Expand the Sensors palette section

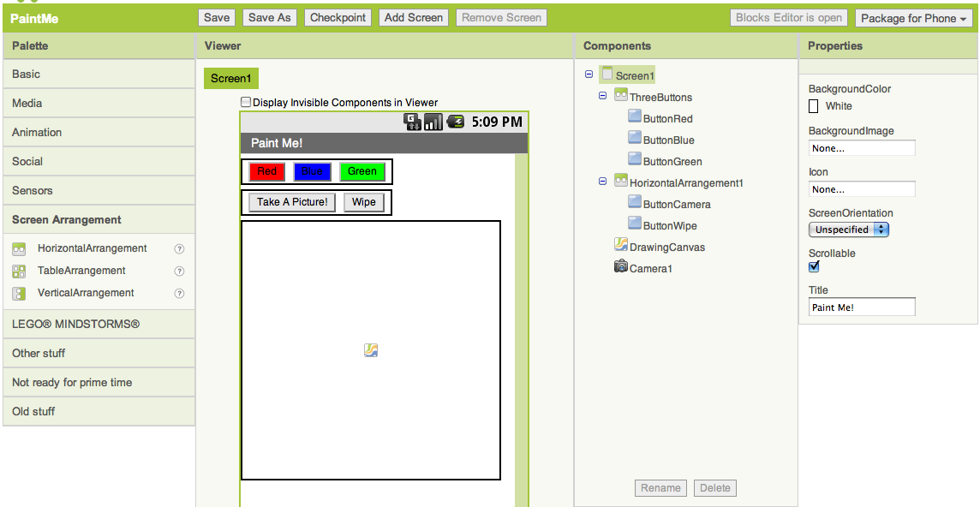[99, 190]
